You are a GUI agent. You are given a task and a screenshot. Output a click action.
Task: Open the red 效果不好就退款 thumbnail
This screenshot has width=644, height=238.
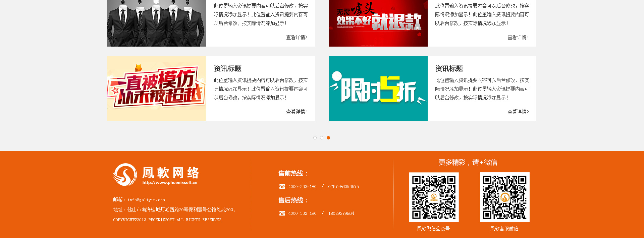[378, 23]
